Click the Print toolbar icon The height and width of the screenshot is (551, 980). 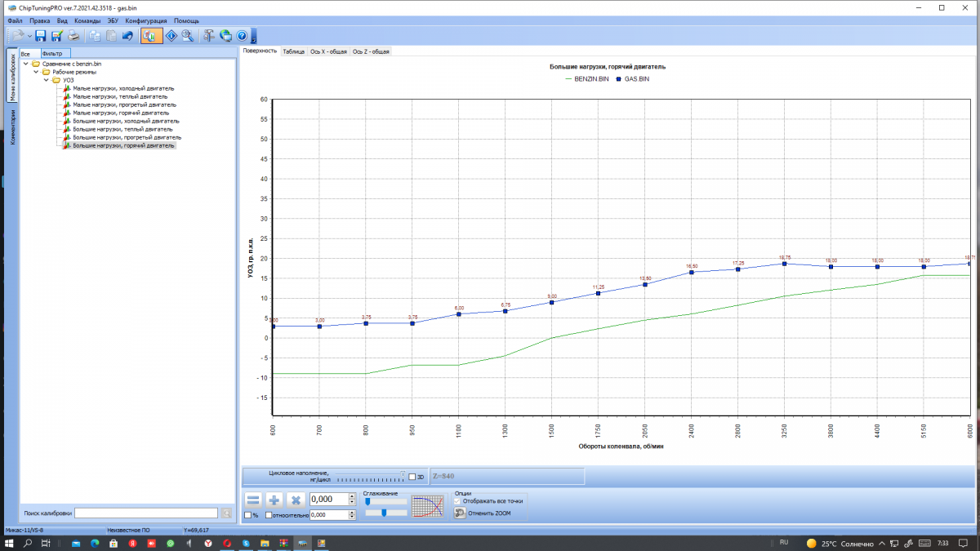coord(73,36)
